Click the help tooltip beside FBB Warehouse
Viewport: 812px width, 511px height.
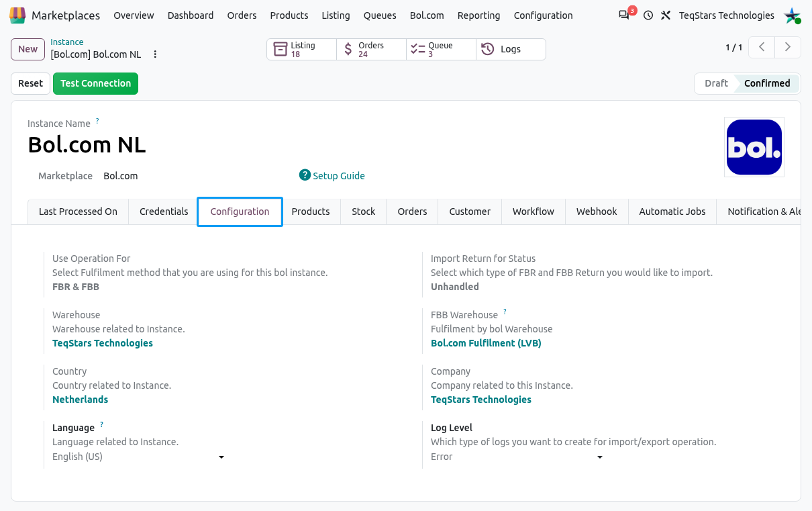[x=505, y=312]
